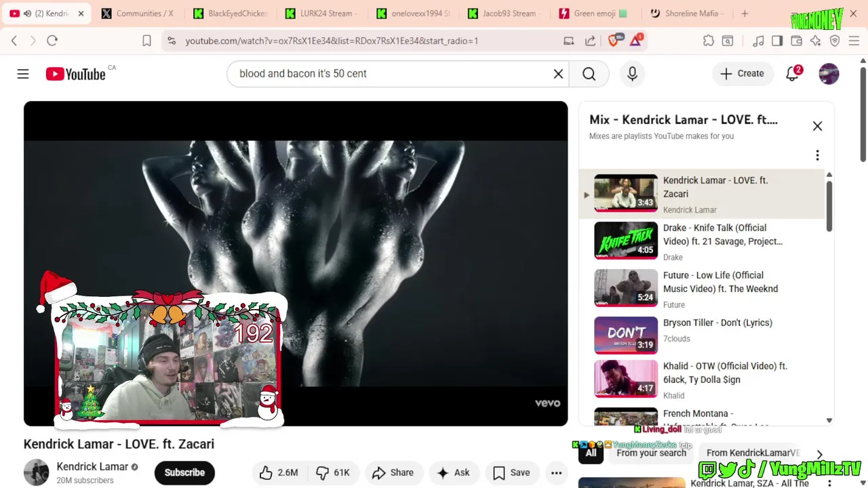Play Future - Low Life thumbnail
The image size is (868, 488).
[626, 288]
